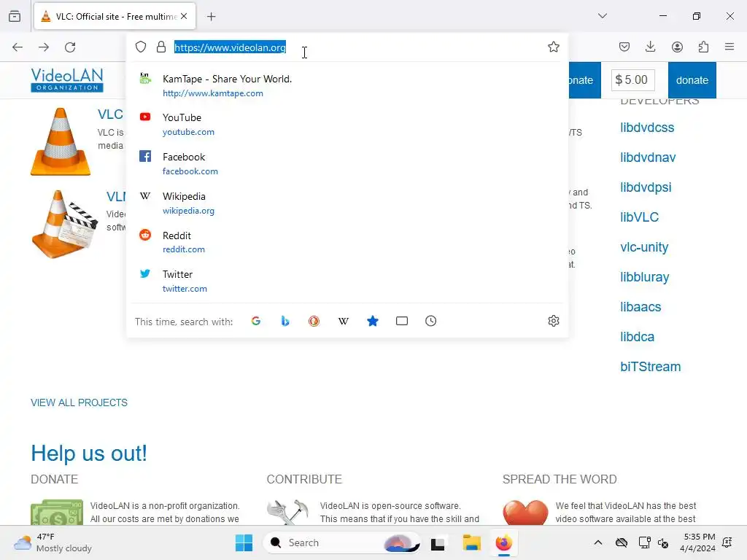This screenshot has width=747, height=560.
Task: Search open Tabs with rectangle icon
Action: click(402, 321)
